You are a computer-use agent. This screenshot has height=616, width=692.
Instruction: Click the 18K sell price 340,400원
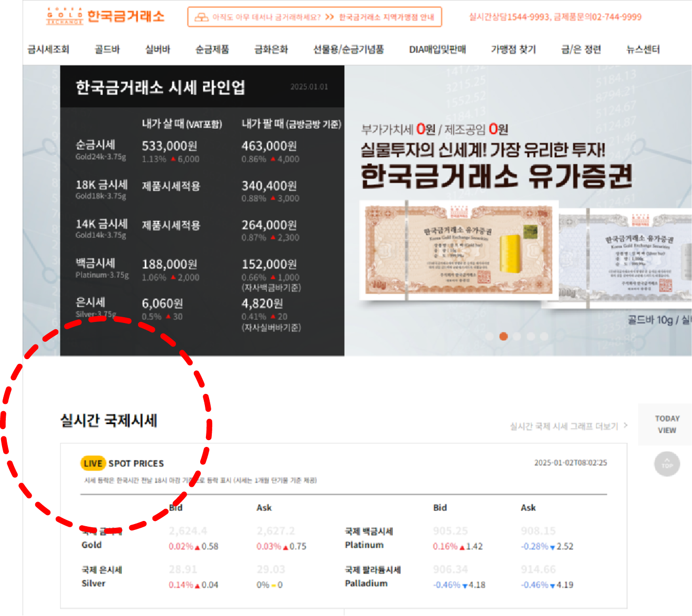pos(269,186)
